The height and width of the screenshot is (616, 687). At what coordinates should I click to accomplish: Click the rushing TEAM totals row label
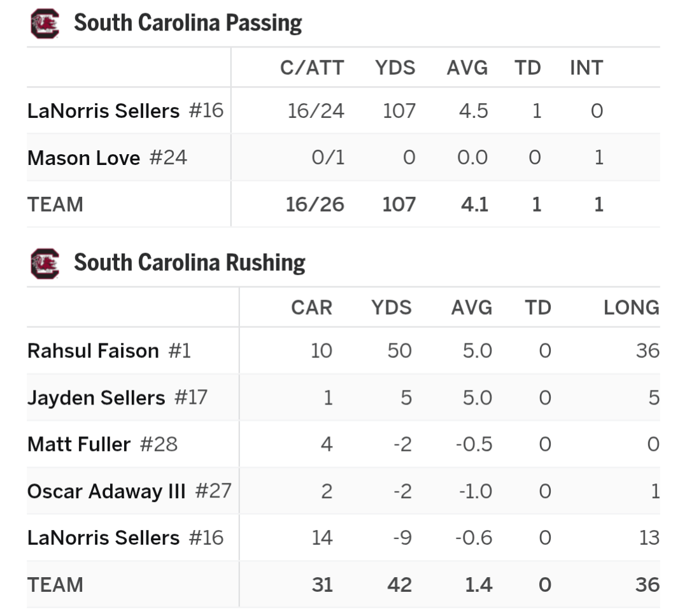tap(55, 585)
